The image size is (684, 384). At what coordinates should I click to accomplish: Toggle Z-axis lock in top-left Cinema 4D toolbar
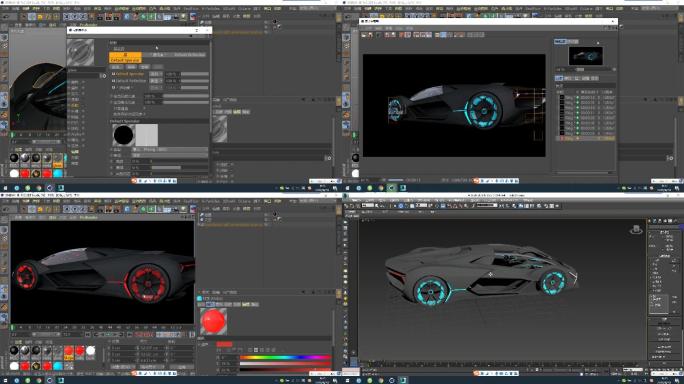coord(83,17)
